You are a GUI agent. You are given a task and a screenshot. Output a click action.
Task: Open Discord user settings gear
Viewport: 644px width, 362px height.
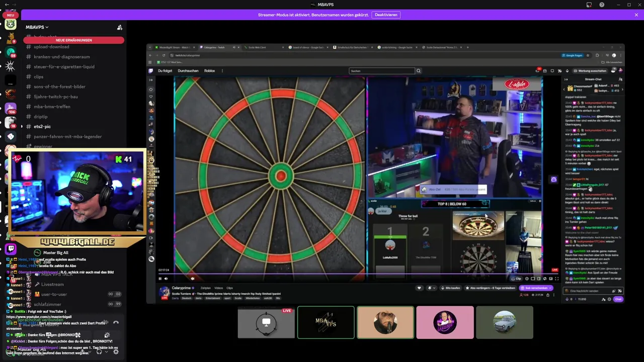[116, 352]
